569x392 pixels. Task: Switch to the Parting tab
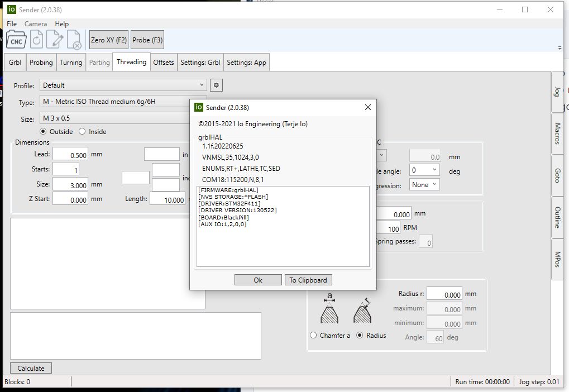click(99, 63)
